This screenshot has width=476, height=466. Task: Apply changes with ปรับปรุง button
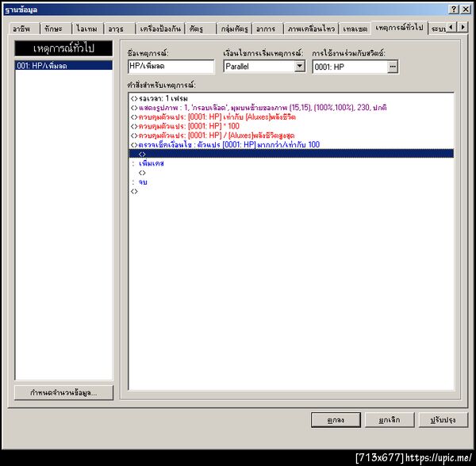coord(443,420)
